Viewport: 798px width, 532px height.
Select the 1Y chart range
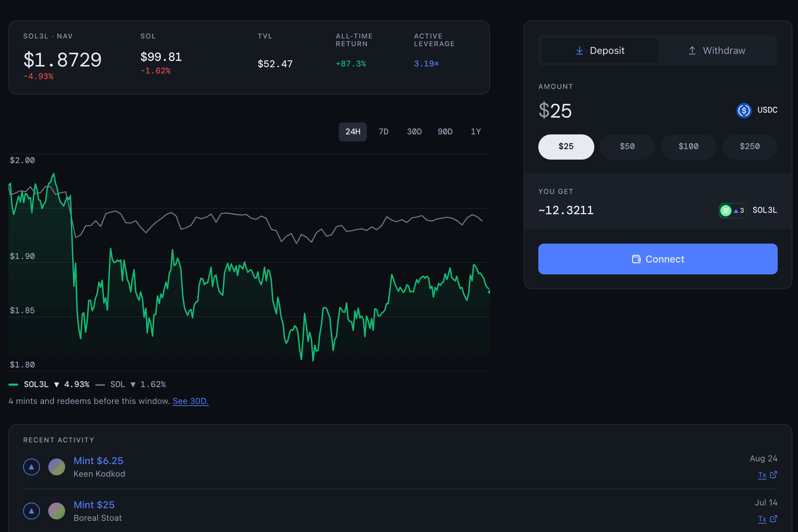[x=476, y=132]
